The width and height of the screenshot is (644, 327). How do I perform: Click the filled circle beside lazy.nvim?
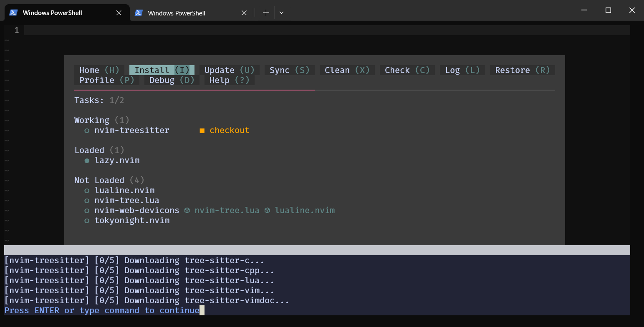coord(87,161)
